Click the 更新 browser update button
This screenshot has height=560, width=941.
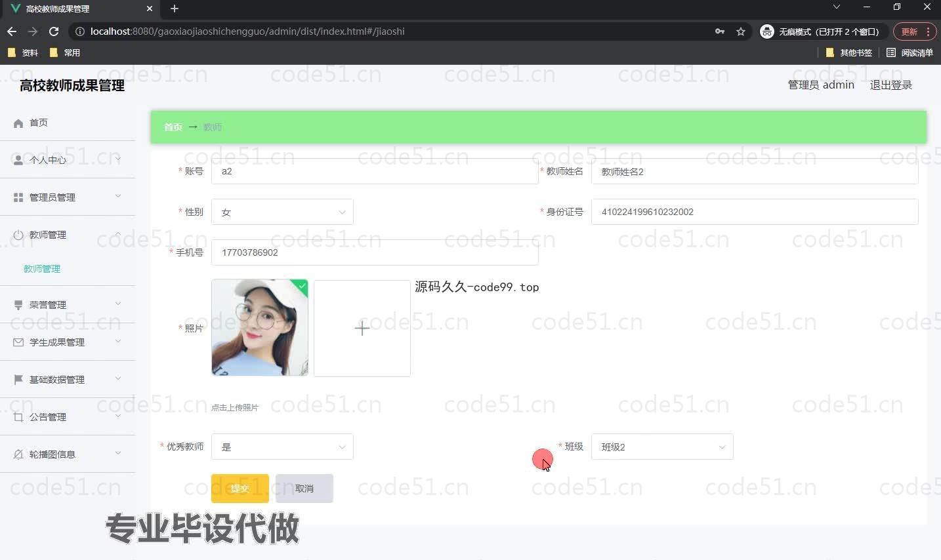(913, 31)
